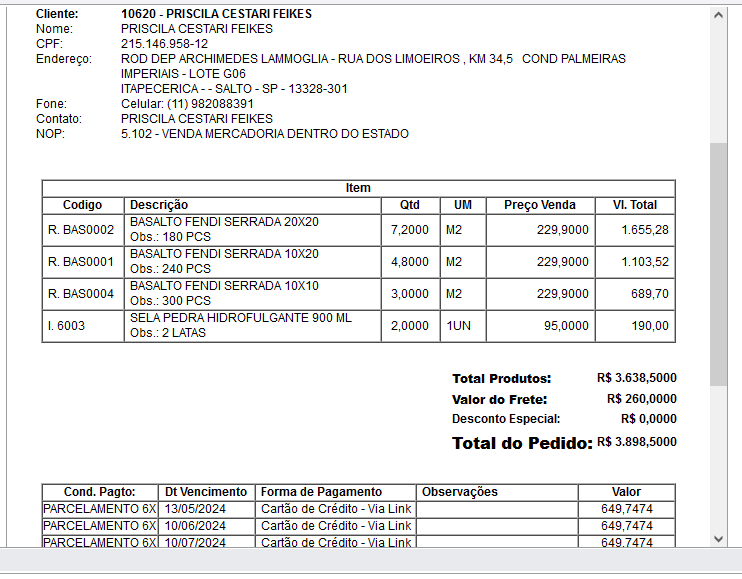Click the Dt Vencimento column header
742x579 pixels.
pos(206,492)
